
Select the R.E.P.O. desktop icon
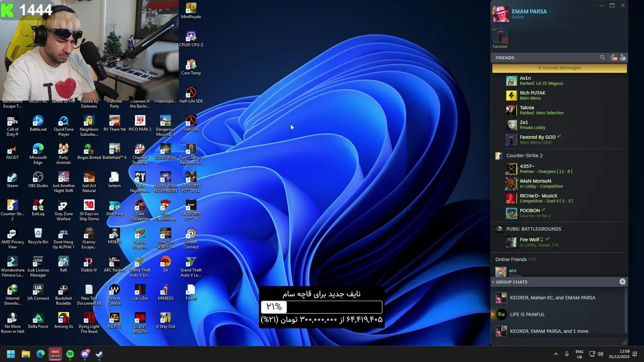click(114, 321)
